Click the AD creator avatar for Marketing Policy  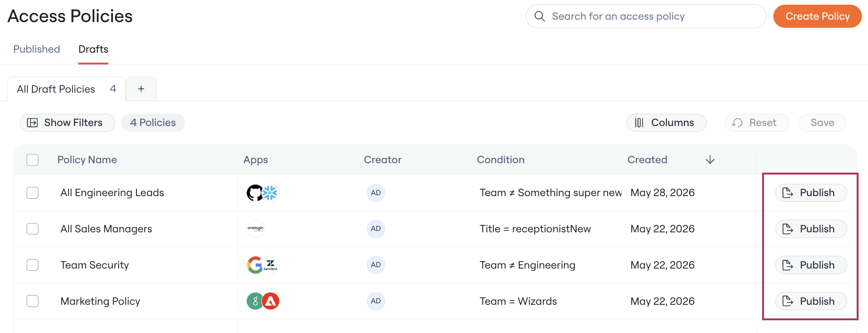[x=376, y=301]
